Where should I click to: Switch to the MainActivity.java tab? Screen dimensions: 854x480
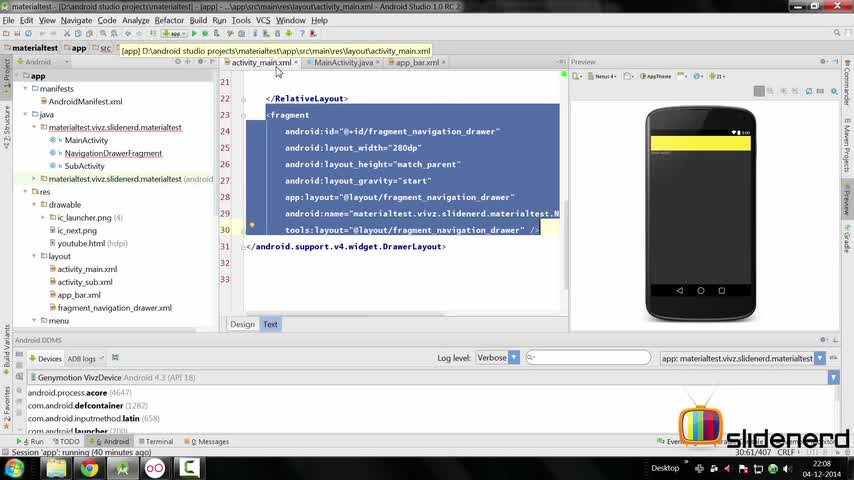point(343,63)
